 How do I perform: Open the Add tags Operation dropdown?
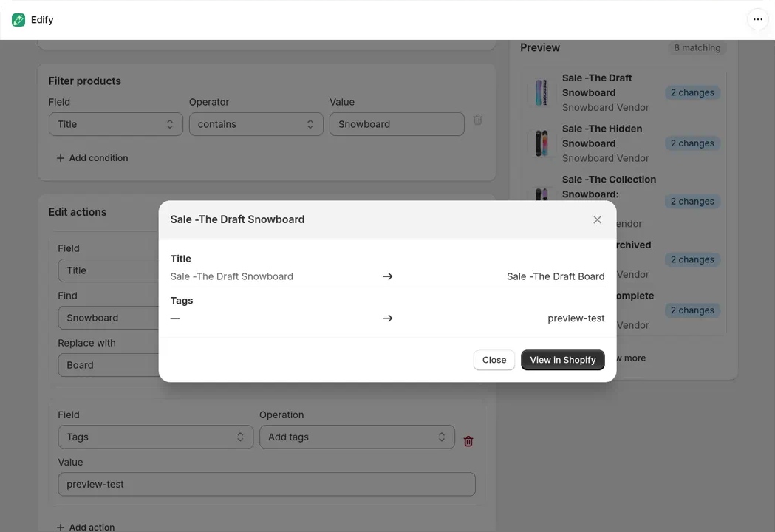(x=357, y=437)
